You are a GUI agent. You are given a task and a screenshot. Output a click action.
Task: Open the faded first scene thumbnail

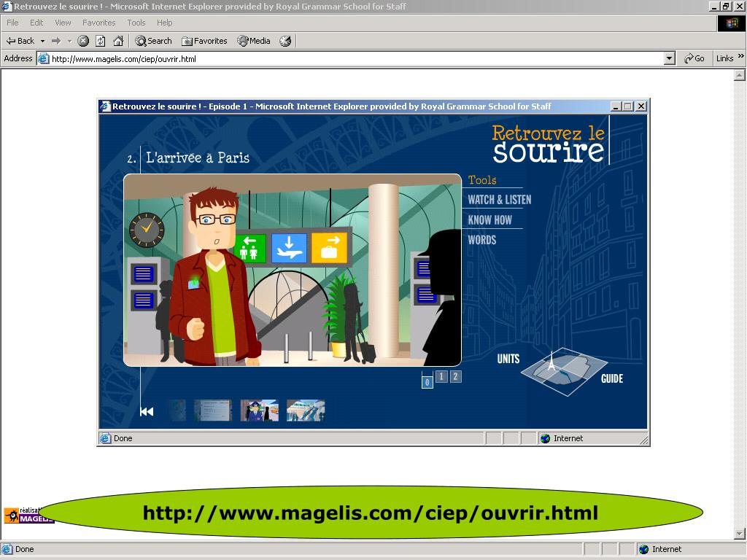[177, 411]
